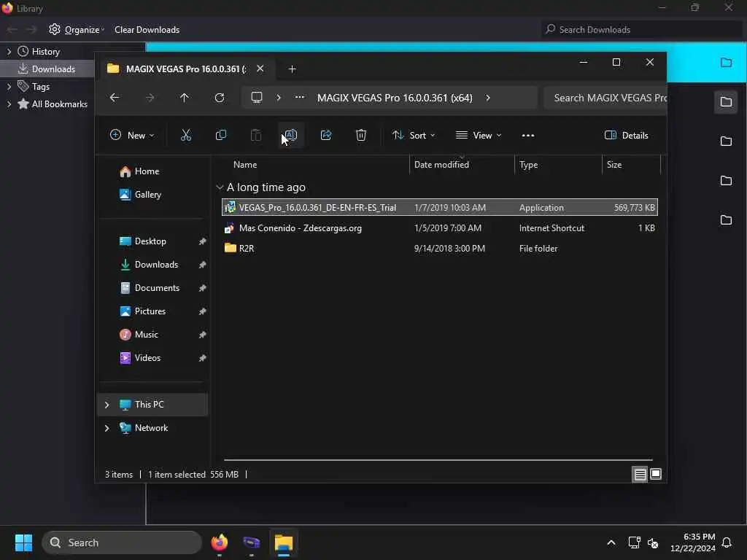Open File Explorer taskbar icon
Image resolution: width=747 pixels, height=560 pixels.
284,542
